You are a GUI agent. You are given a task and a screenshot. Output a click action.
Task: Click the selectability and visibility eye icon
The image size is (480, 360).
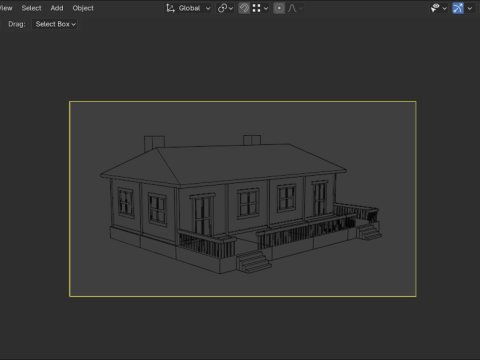pos(435,8)
